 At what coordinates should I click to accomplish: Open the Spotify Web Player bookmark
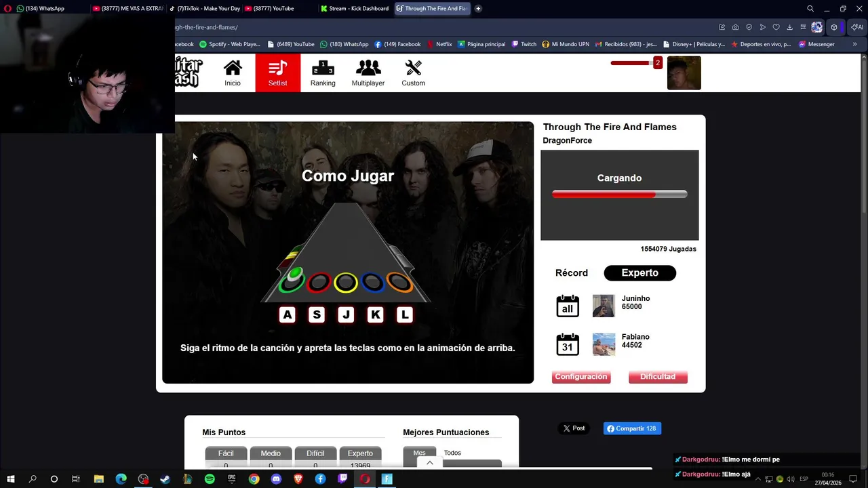[230, 44]
